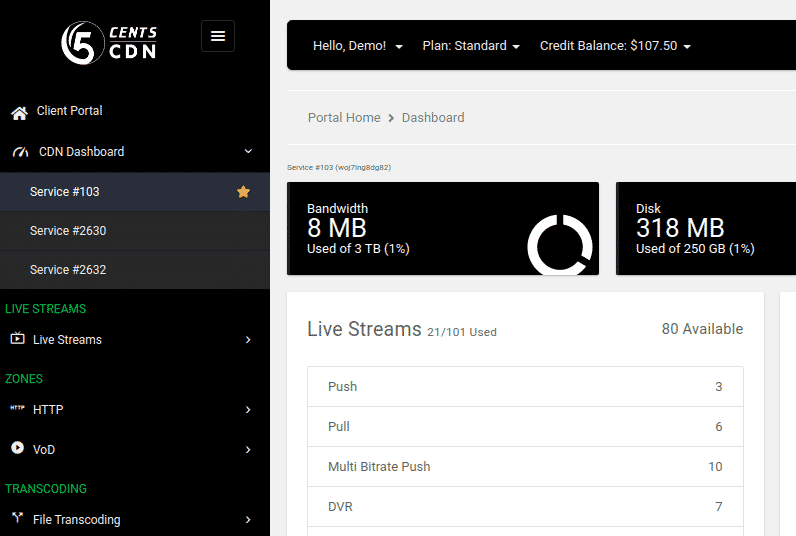The image size is (796, 536).
Task: Open Client Portal in the sidebar
Action: [x=135, y=111]
